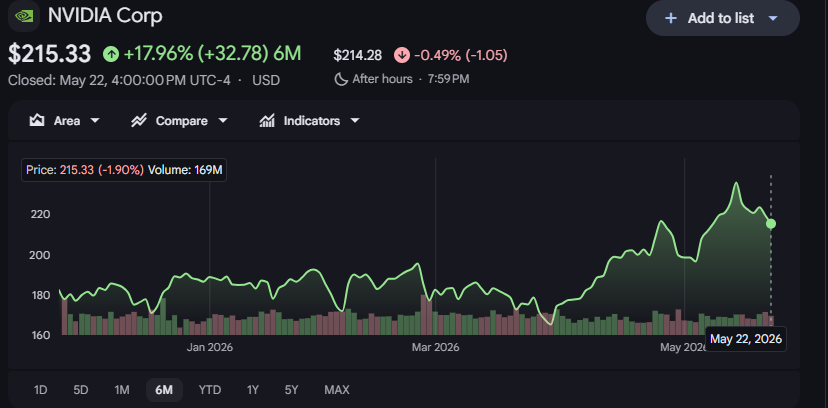The width and height of the screenshot is (828, 408).
Task: Select the YTD time range tab
Action: pyautogui.click(x=210, y=390)
